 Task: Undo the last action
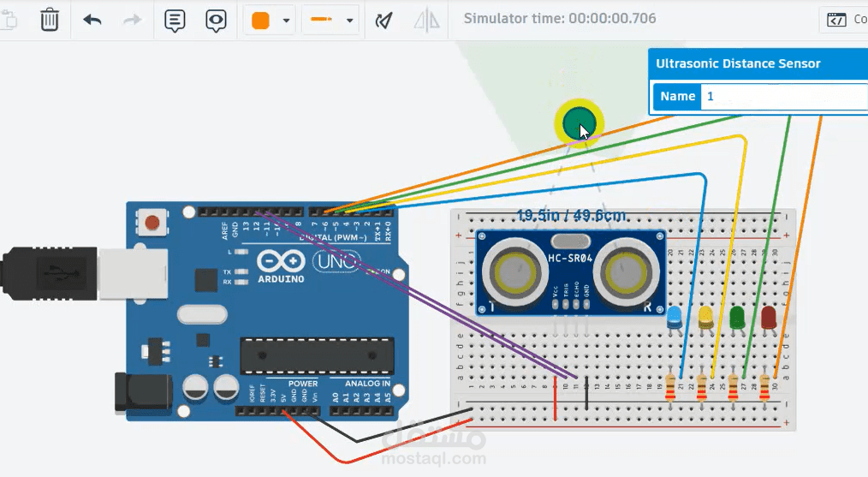click(92, 21)
